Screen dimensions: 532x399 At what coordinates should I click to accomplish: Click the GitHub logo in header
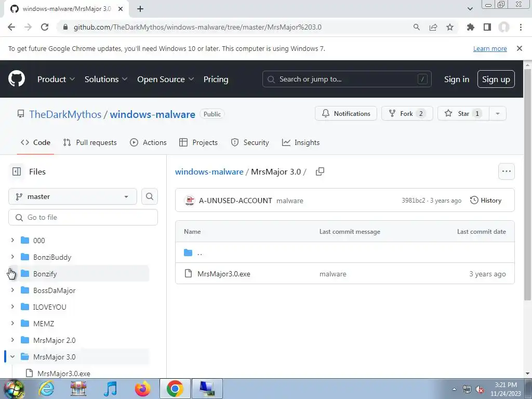17,79
